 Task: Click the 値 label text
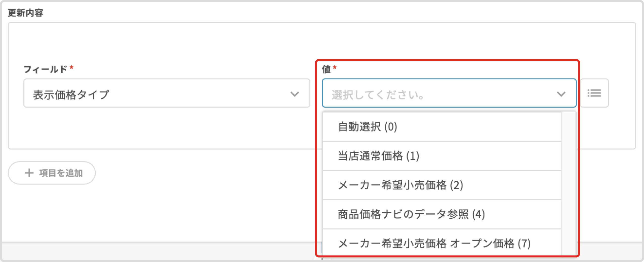tap(326, 69)
